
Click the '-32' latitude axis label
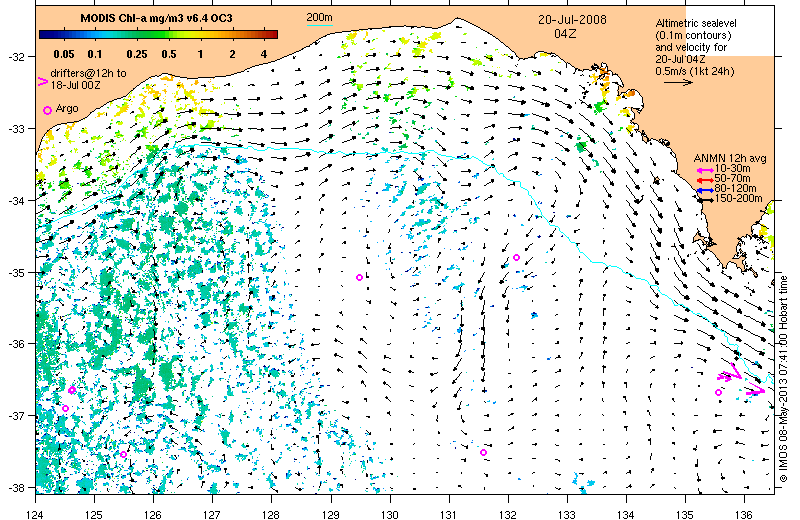15,57
